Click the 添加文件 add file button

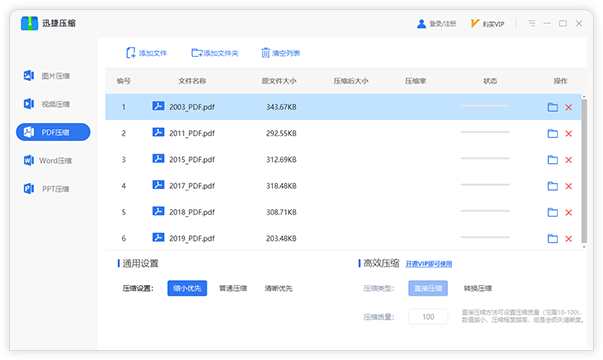147,53
